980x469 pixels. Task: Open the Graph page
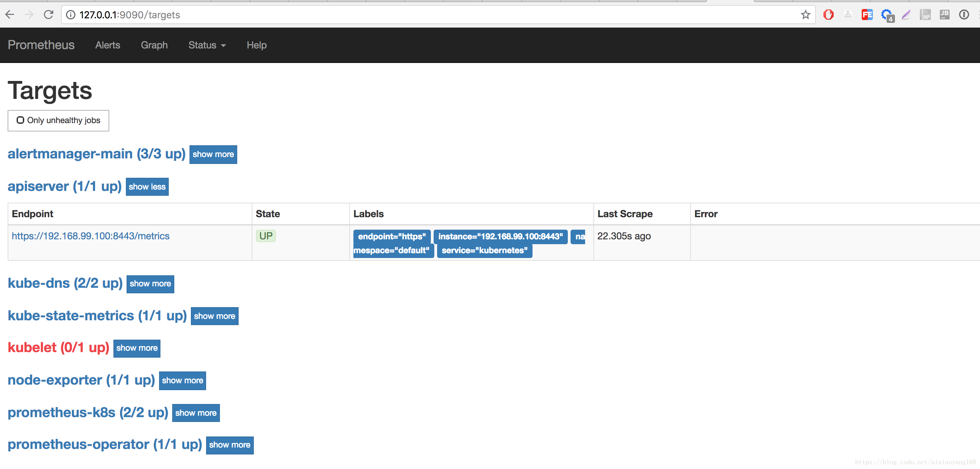click(154, 45)
